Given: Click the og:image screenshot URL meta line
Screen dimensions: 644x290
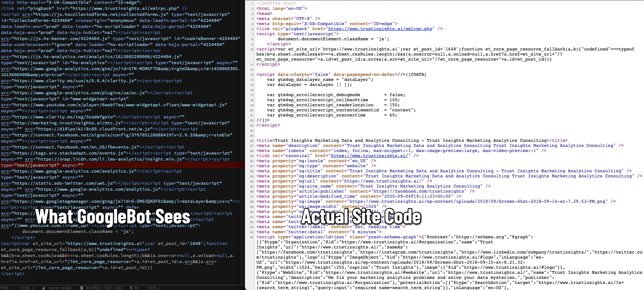Looking at the screenshot, I should click(x=436, y=201).
